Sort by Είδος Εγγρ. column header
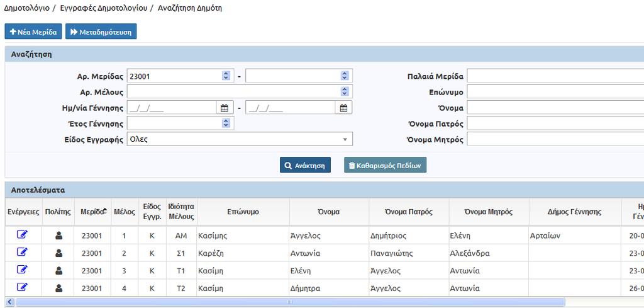This screenshot has height=308, width=644. 152,212
